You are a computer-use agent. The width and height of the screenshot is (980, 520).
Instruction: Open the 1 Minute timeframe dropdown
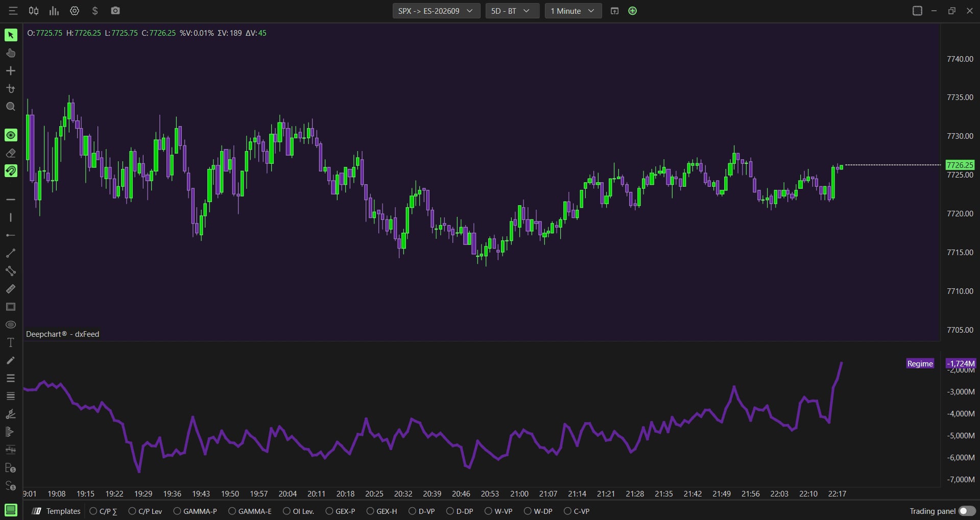point(573,11)
